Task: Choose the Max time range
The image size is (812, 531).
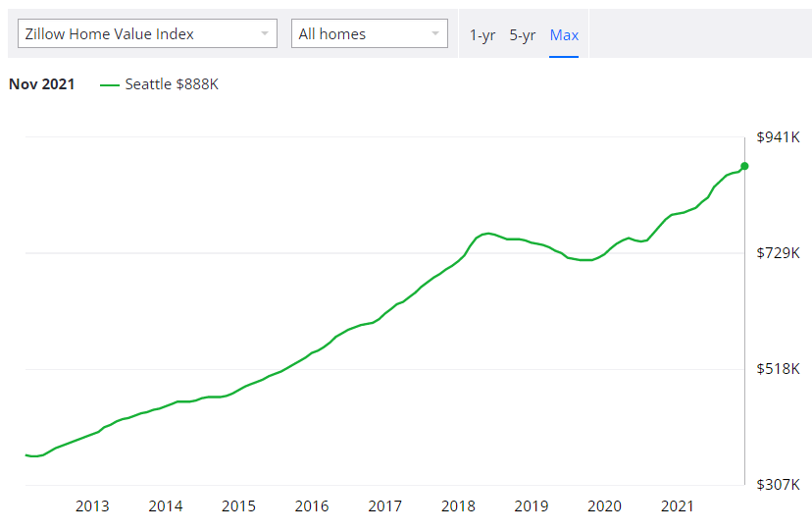Action: click(x=564, y=35)
